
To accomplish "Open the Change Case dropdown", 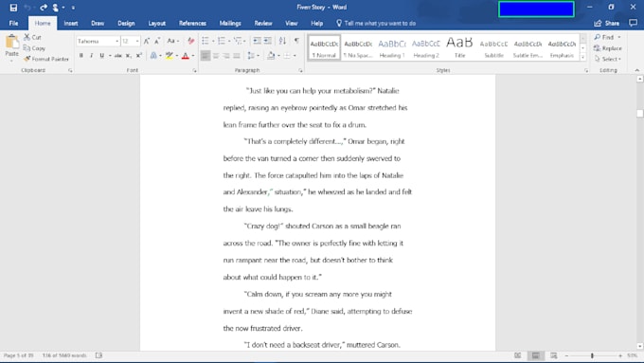I will (172, 41).
